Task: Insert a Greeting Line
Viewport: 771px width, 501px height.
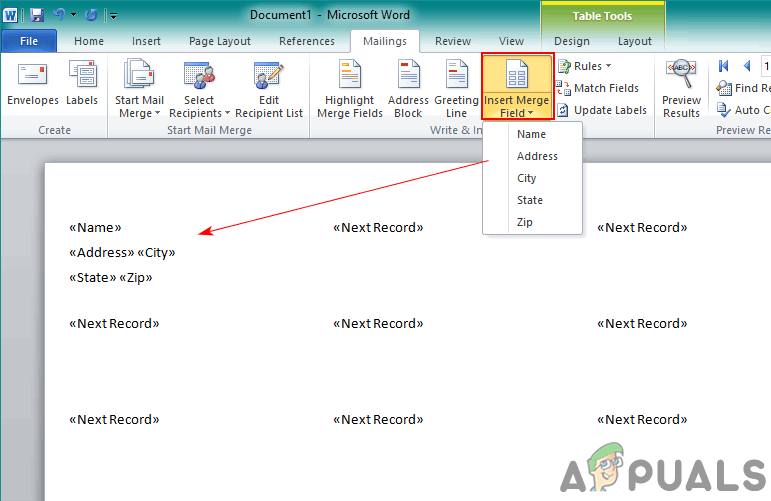Action: pos(456,88)
